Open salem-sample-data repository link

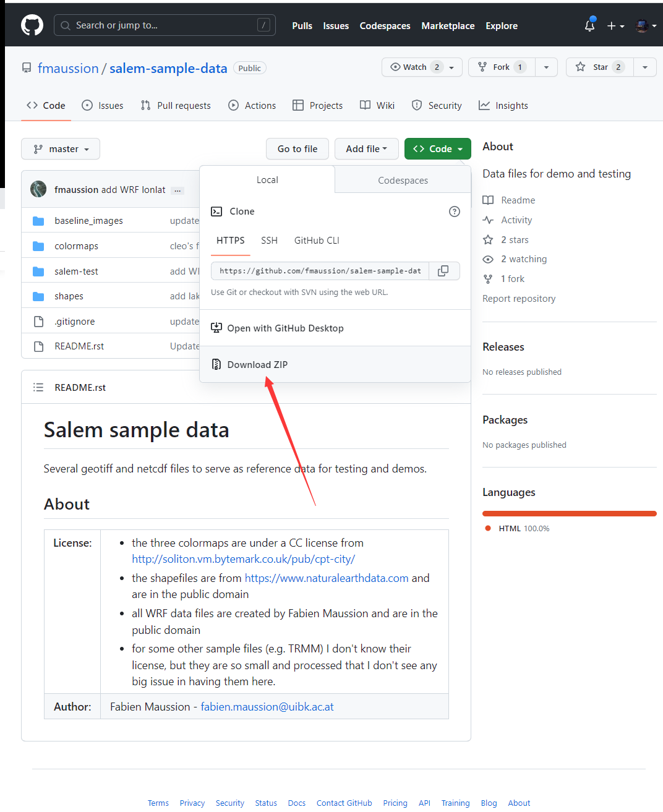coord(168,68)
